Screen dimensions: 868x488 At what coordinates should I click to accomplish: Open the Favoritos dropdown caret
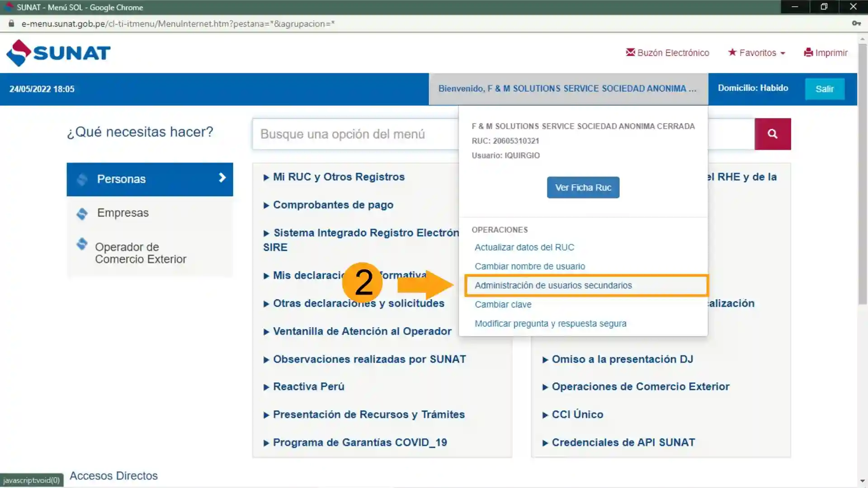point(783,53)
